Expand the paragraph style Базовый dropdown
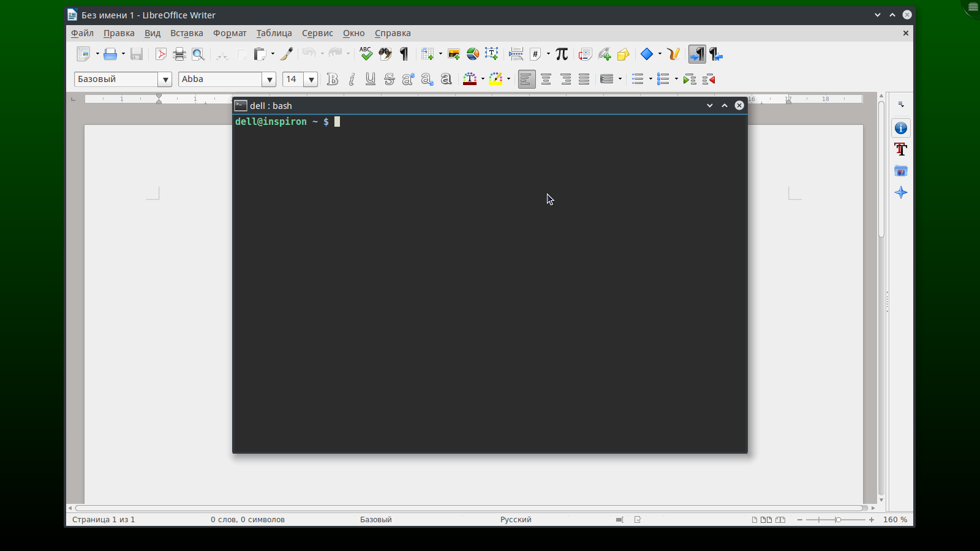Image resolution: width=980 pixels, height=551 pixels. click(165, 80)
